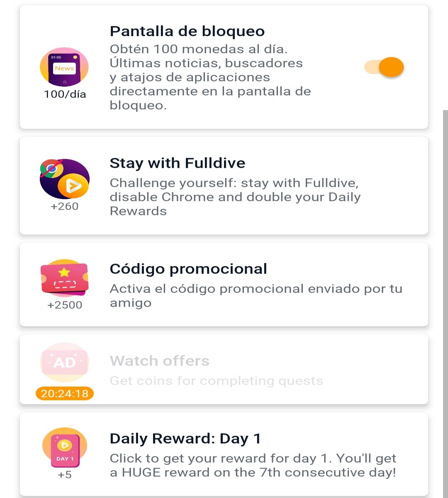Open the Código promocional heading
The image size is (448, 498).
pyautogui.click(x=188, y=269)
